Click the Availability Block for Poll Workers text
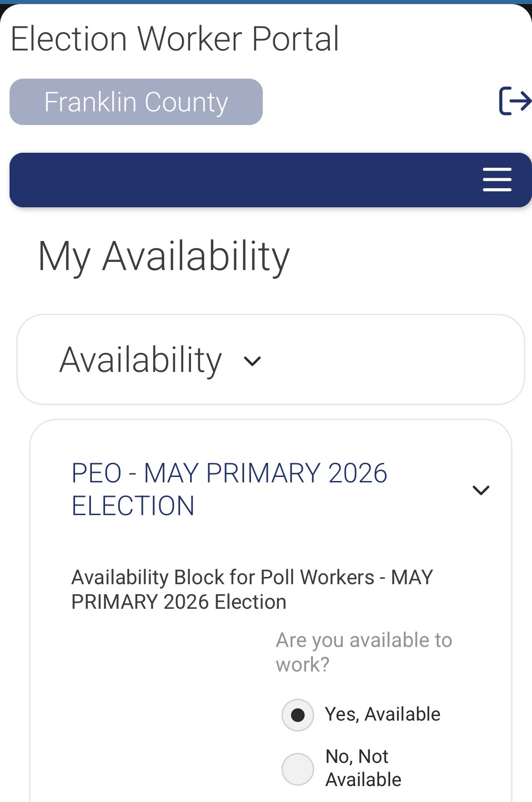Image resolution: width=532 pixels, height=802 pixels. click(252, 589)
